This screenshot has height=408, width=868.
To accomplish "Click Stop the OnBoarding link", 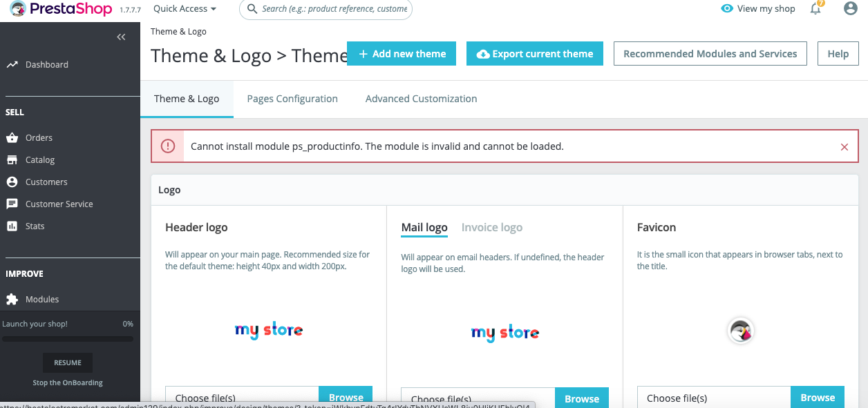I will [x=68, y=382].
